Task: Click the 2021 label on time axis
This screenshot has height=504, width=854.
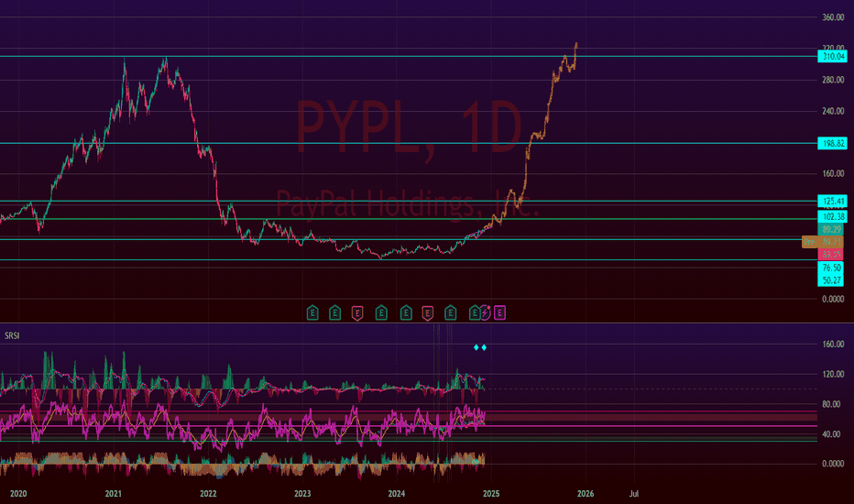Action: point(114,494)
